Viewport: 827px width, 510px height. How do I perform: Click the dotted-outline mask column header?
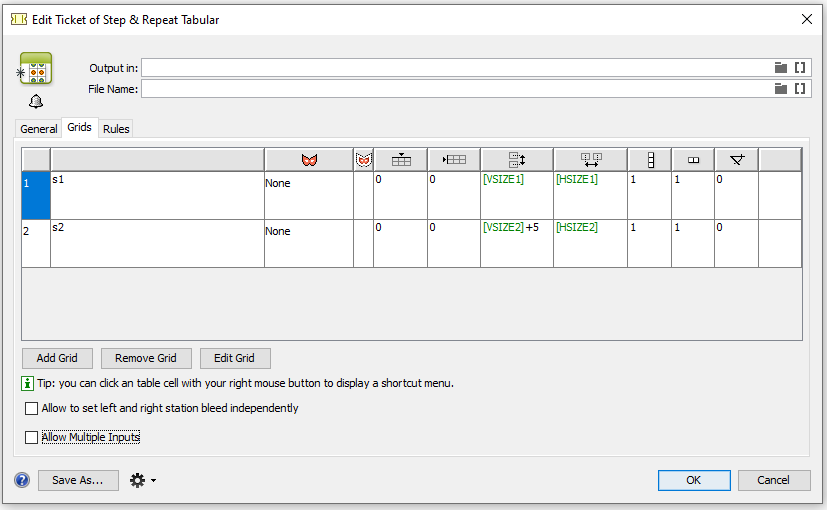363,160
